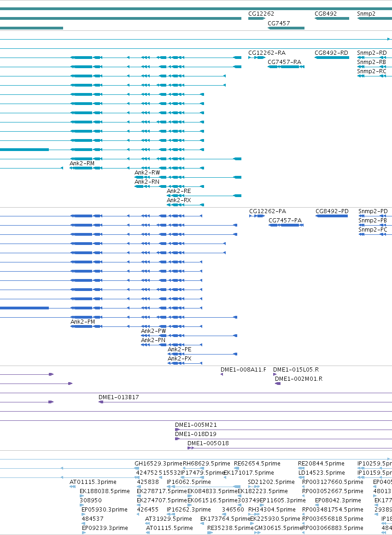Select the Ank2-RM transcript
Viewport: 392px width, 535px height.
(82, 163)
